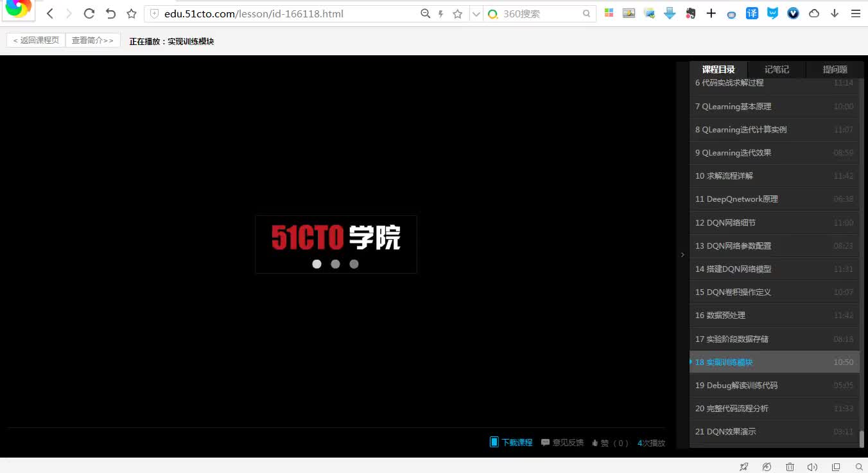Click the 下载课程 download link
Image resolution: width=868 pixels, height=473 pixels.
[x=511, y=443]
